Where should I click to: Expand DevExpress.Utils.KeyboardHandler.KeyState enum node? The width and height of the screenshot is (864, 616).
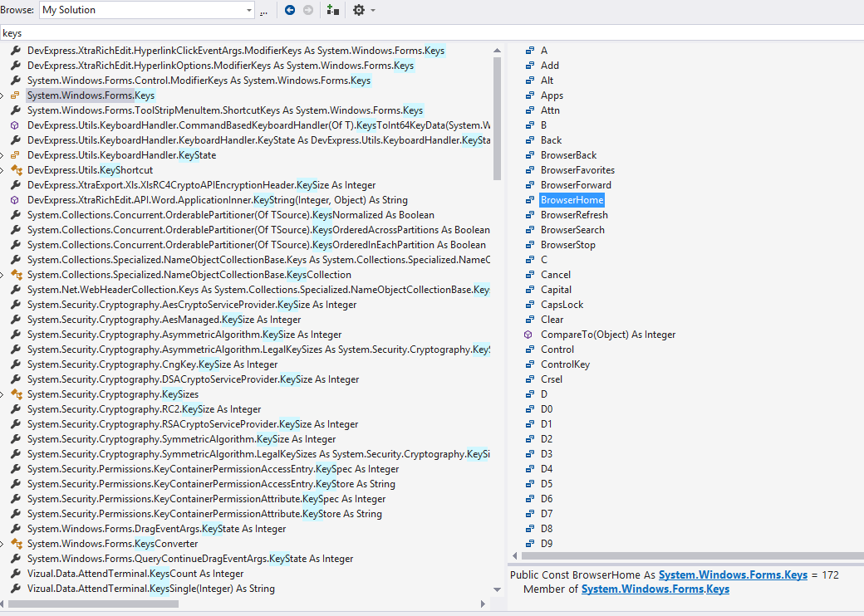tap(2, 155)
